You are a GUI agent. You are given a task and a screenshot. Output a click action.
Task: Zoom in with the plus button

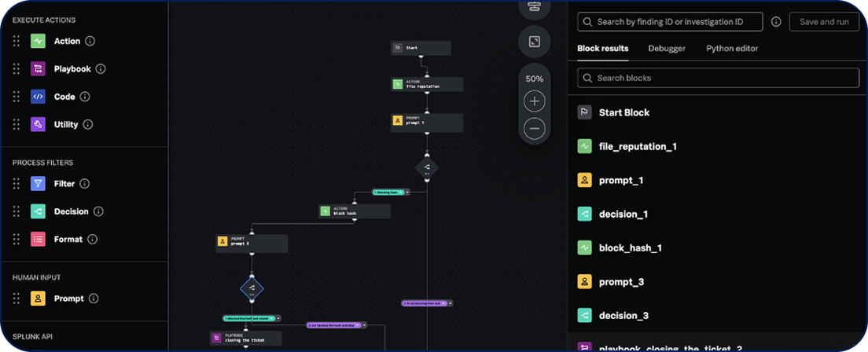534,102
